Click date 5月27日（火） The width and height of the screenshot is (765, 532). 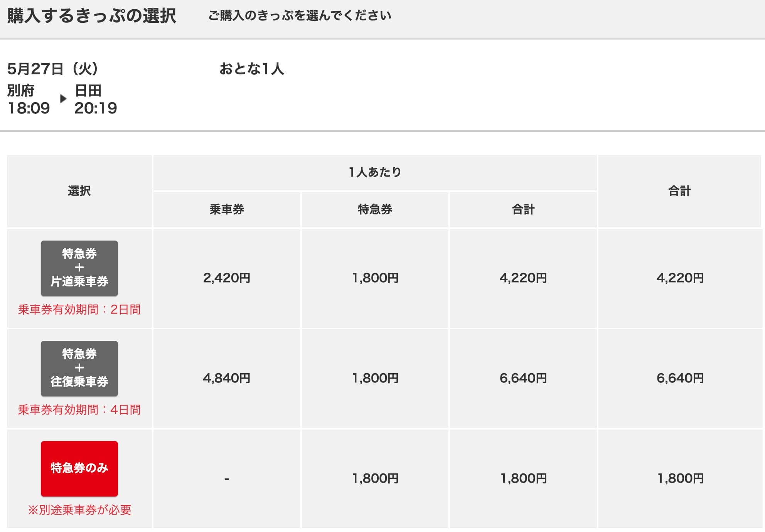coord(53,69)
